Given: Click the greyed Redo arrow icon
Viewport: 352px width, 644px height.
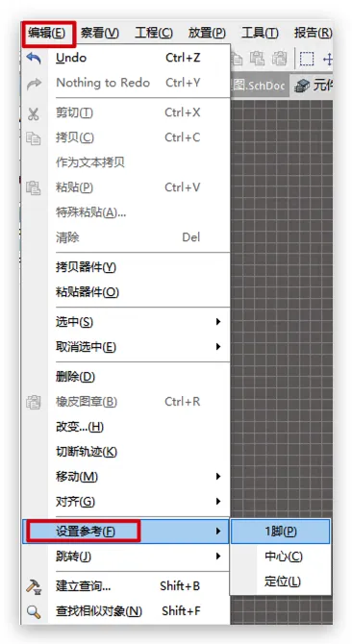Looking at the screenshot, I should point(34,84).
